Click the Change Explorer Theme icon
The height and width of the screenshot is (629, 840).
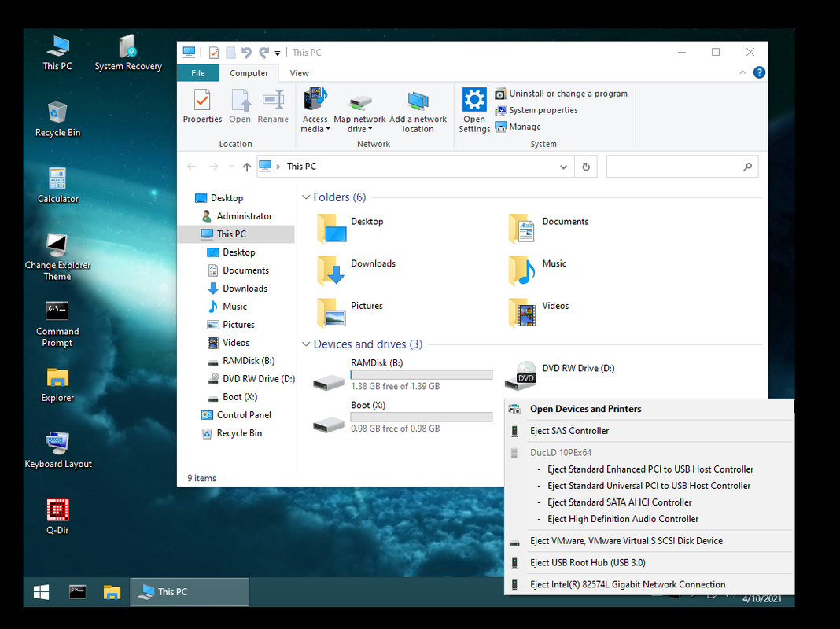[57, 257]
